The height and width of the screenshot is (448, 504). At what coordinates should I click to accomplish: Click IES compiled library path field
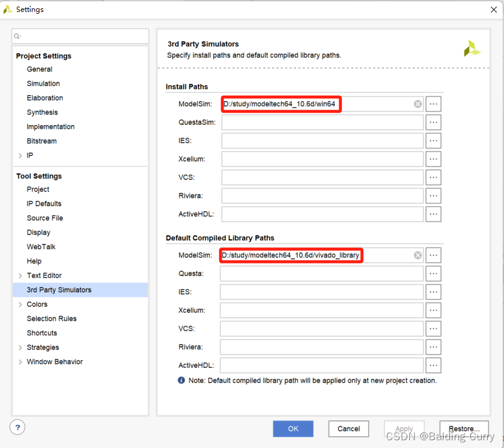pyautogui.click(x=322, y=292)
